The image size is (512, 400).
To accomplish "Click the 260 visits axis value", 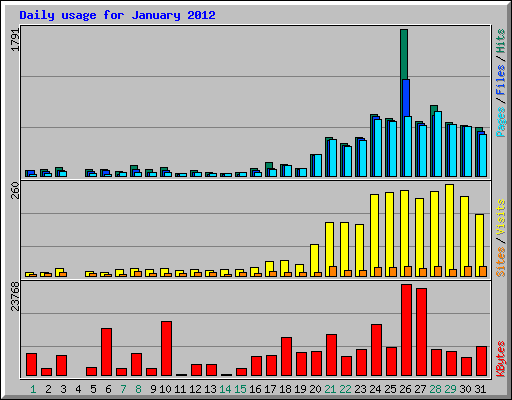I will pos(15,190).
